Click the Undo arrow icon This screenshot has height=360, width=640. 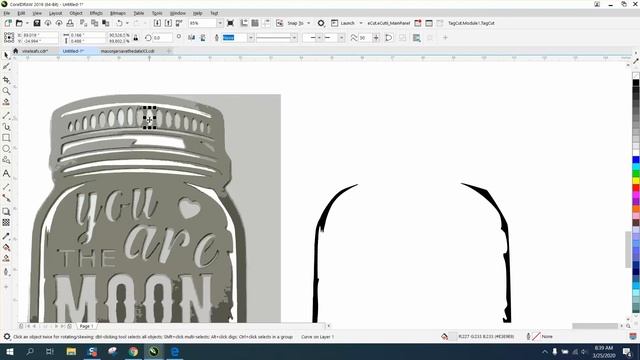click(x=120, y=23)
